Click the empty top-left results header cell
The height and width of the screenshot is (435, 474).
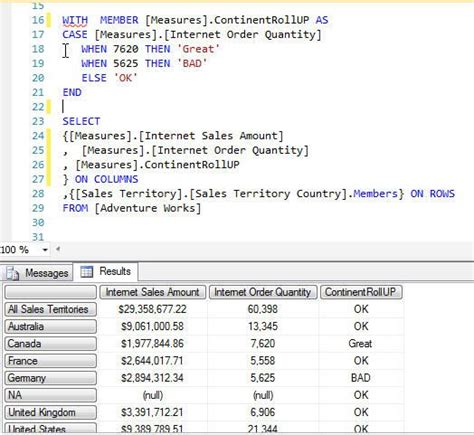click(x=51, y=292)
